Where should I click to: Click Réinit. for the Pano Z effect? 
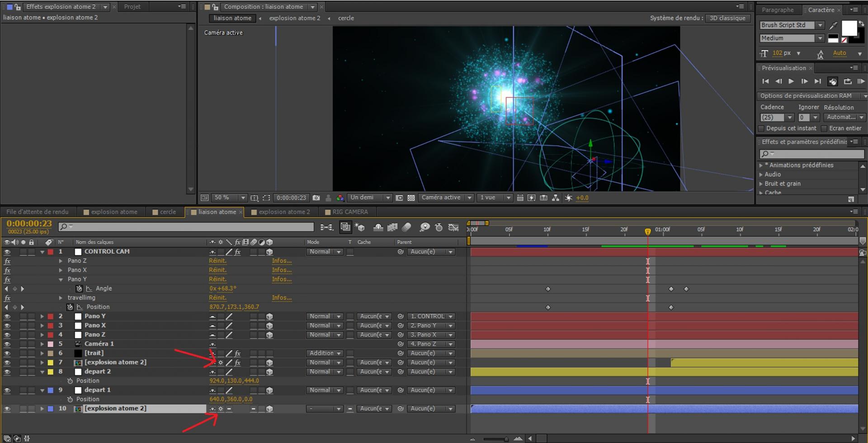pos(217,261)
